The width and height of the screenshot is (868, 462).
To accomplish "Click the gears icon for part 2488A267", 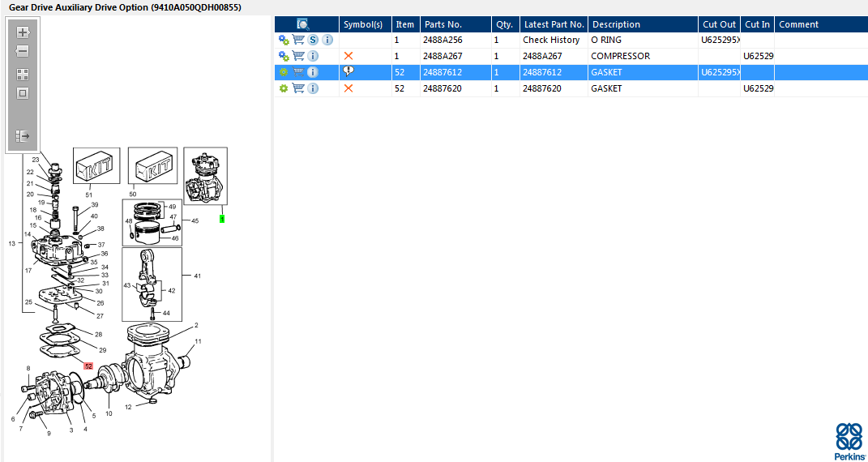I will coord(284,56).
